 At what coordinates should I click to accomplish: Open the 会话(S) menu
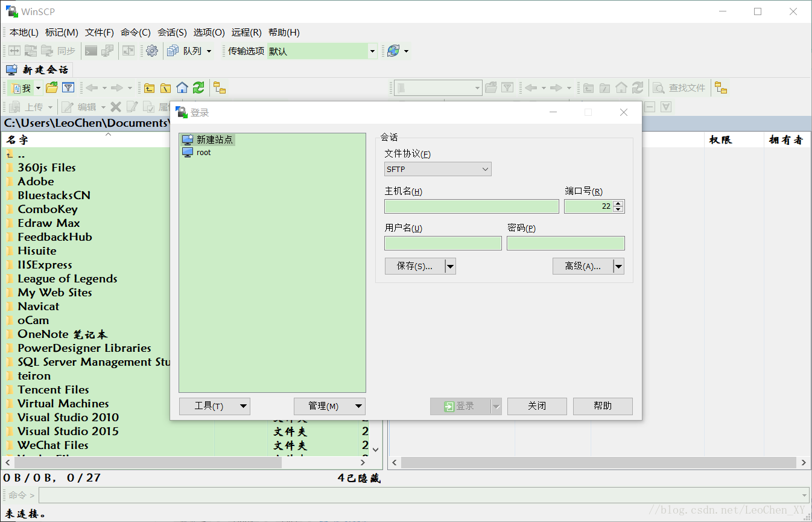[x=171, y=33]
